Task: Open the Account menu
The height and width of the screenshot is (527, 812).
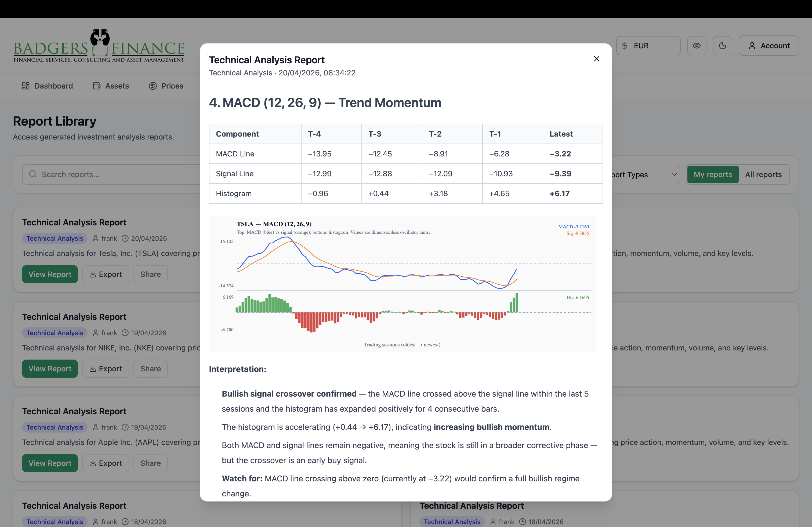Action: (x=768, y=46)
